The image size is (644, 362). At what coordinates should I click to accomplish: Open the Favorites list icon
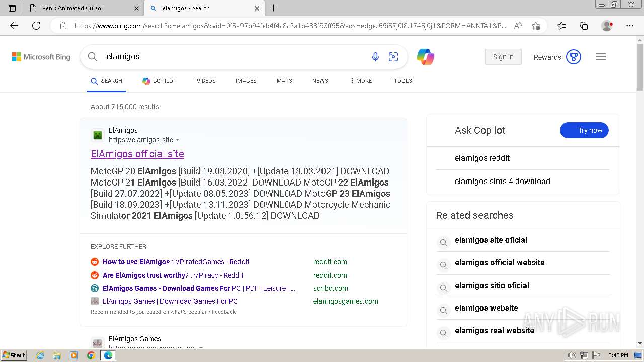561,26
